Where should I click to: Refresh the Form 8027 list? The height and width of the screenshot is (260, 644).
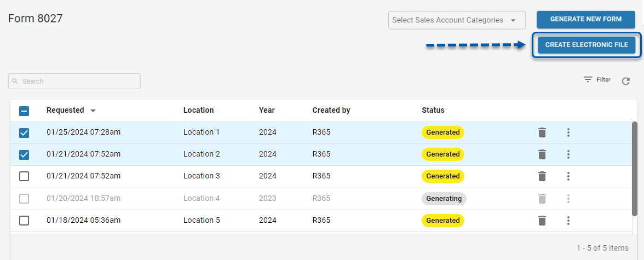click(626, 82)
